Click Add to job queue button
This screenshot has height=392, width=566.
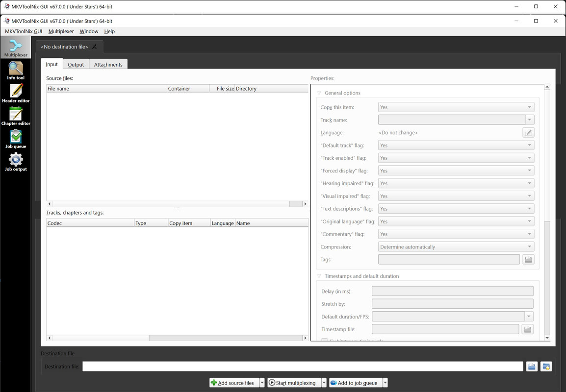356,383
